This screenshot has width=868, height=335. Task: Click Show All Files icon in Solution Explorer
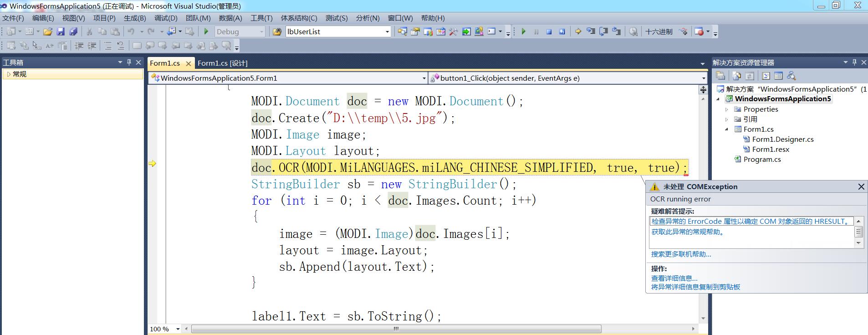point(737,76)
